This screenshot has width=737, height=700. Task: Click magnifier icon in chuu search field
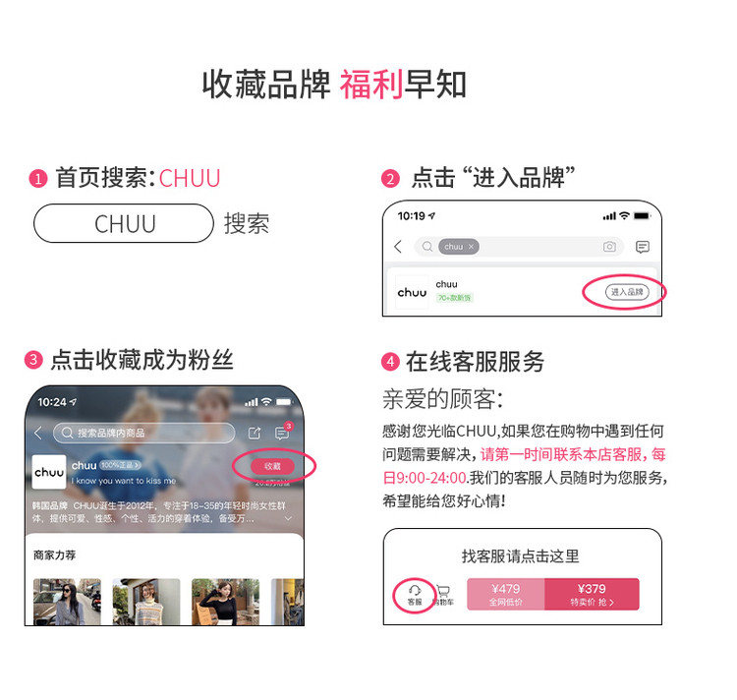click(x=426, y=247)
